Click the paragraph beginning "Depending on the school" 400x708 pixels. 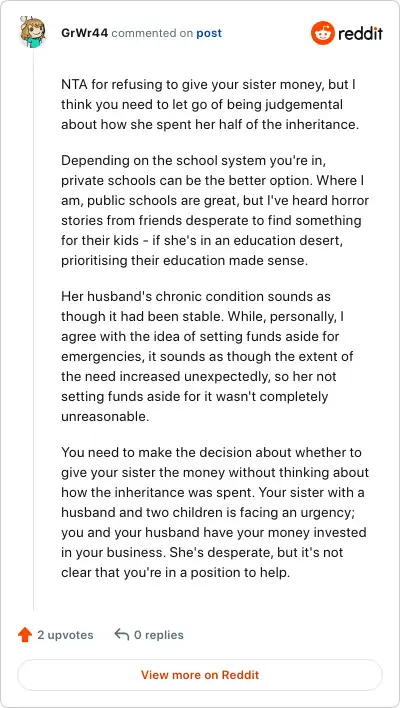(x=215, y=211)
